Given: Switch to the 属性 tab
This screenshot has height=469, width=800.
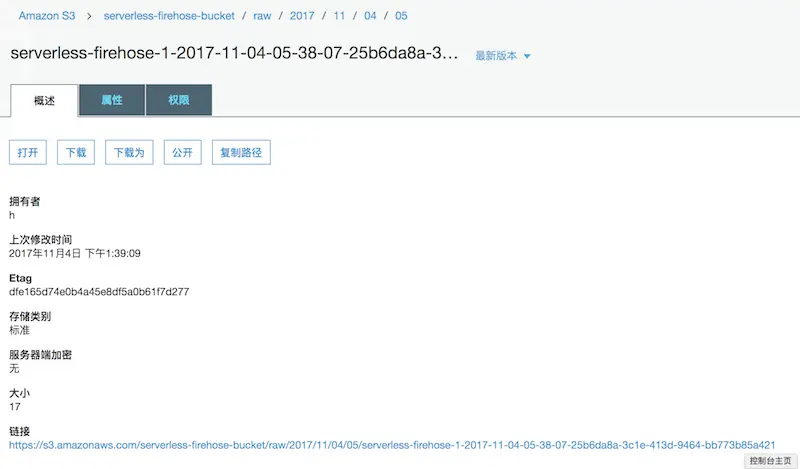Looking at the screenshot, I should click(112, 100).
